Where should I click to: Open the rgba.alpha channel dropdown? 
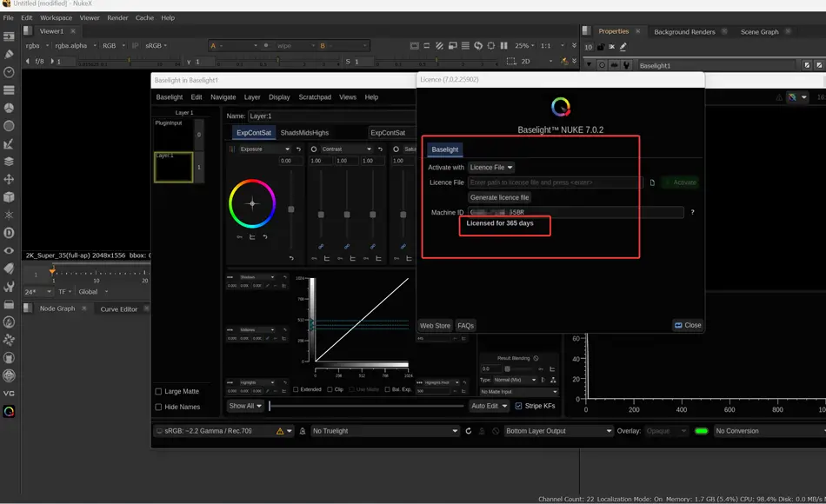[x=76, y=46]
